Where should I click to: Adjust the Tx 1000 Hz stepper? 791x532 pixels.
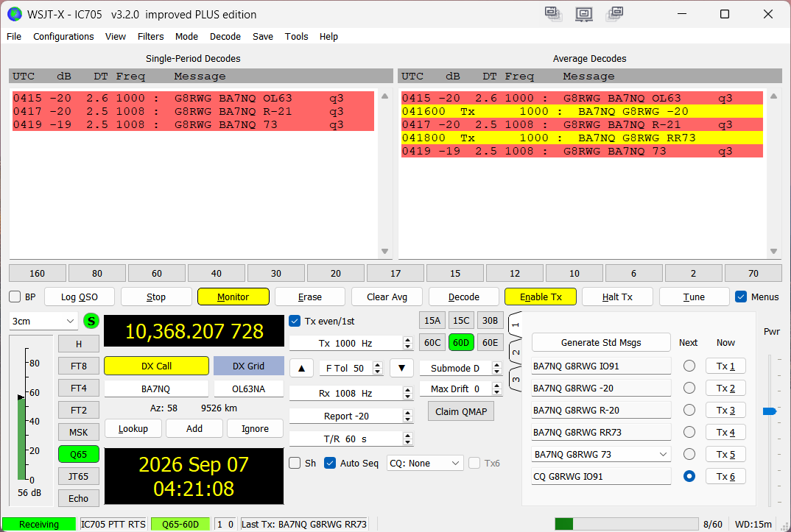point(407,343)
